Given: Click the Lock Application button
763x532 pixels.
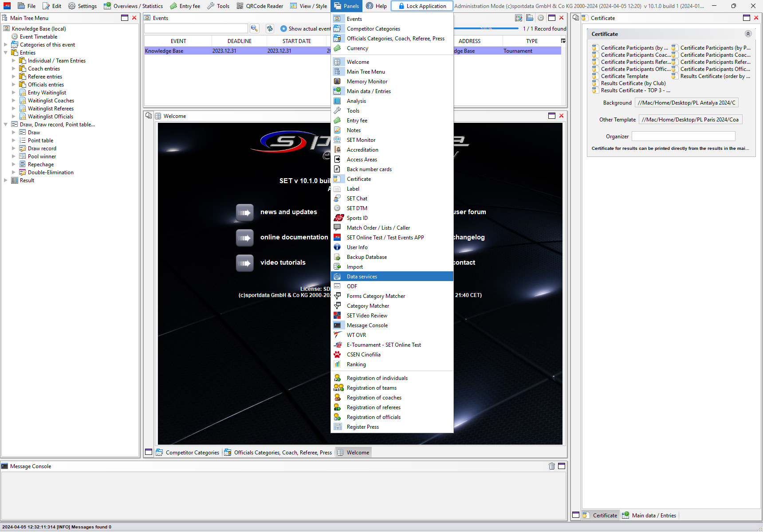Looking at the screenshot, I should click(422, 6).
